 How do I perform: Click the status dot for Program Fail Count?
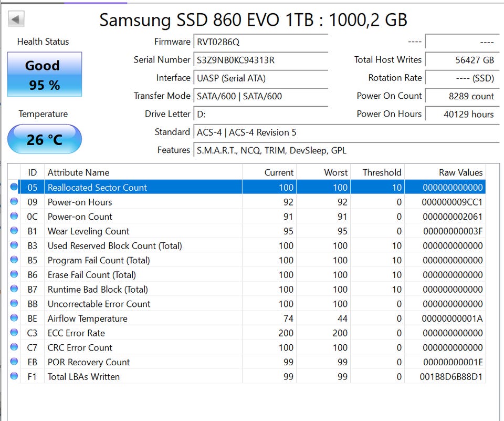14,260
